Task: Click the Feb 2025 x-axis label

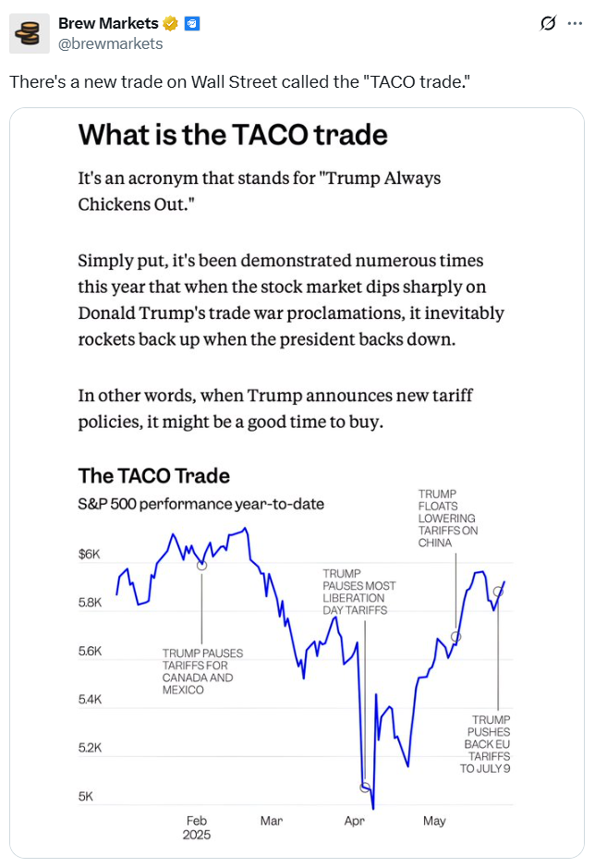Action: pos(197,827)
